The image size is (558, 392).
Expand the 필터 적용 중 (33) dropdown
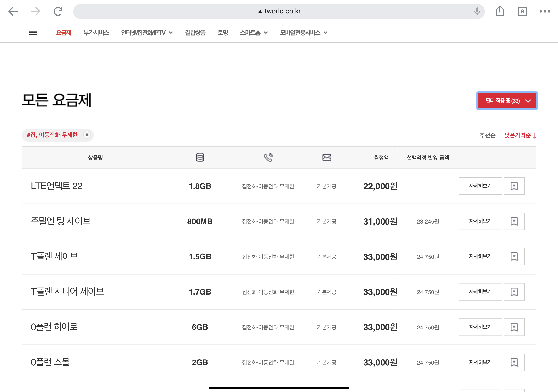tap(507, 101)
